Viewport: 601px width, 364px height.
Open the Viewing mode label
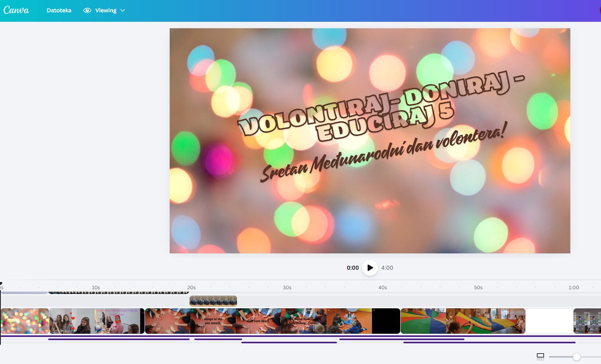pos(106,10)
